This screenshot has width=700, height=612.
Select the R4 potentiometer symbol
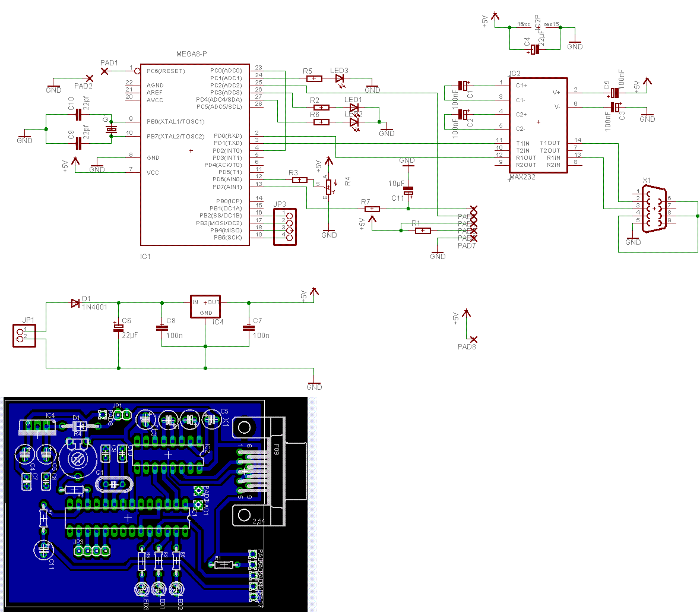328,188
